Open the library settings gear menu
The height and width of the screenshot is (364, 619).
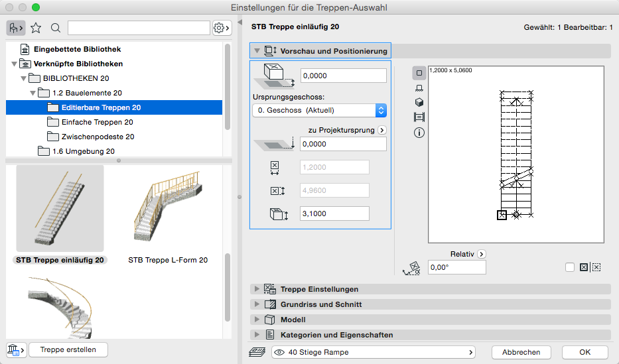[x=222, y=28]
